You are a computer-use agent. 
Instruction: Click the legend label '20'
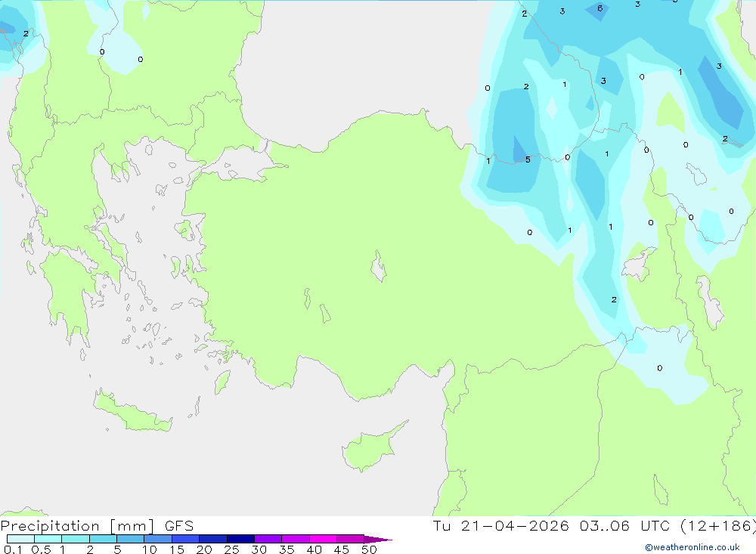click(204, 549)
